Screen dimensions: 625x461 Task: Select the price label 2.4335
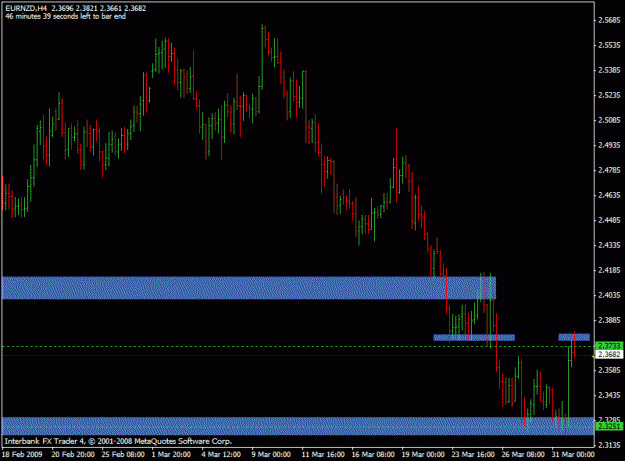(609, 245)
